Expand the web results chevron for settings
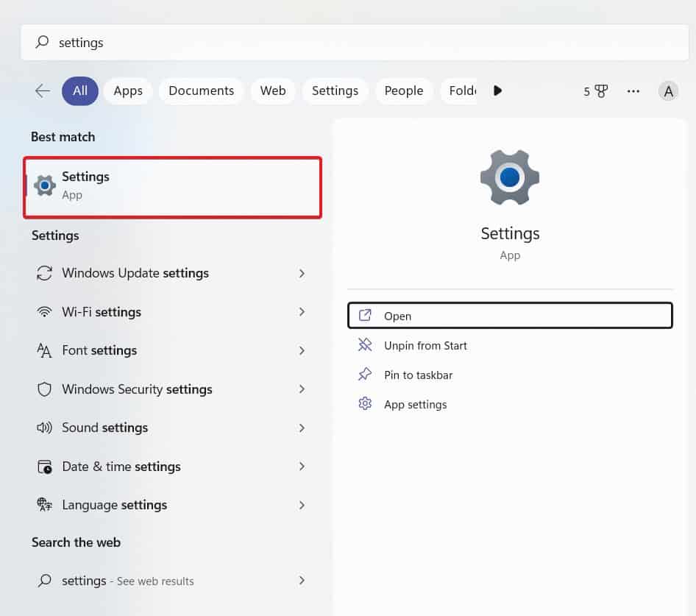Image resolution: width=696 pixels, height=616 pixels. (302, 581)
